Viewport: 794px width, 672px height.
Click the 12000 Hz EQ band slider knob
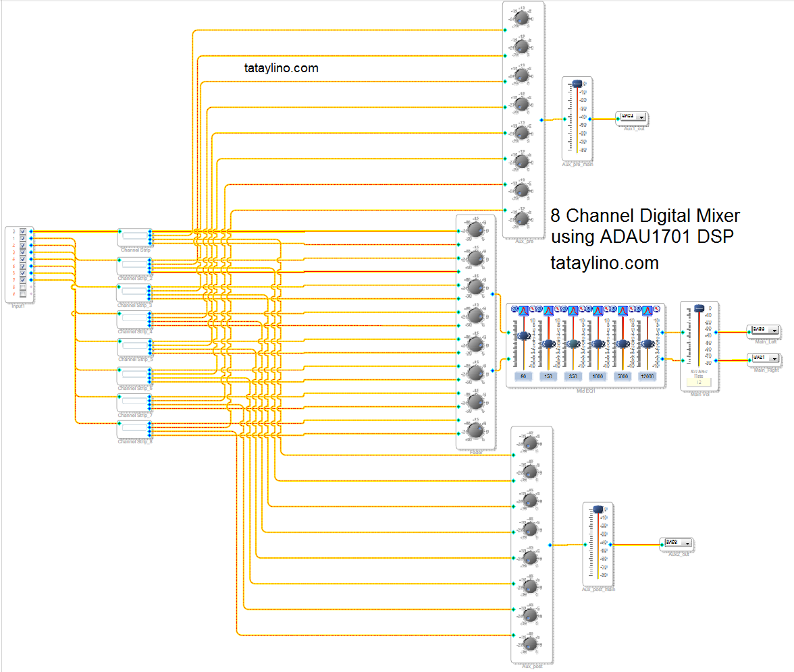[647, 344]
